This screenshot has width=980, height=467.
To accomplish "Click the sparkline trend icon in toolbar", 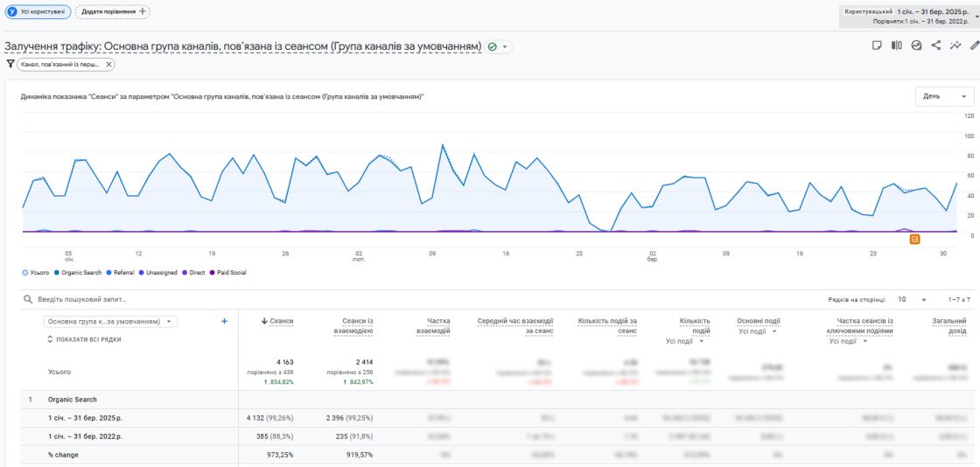I will tap(955, 45).
